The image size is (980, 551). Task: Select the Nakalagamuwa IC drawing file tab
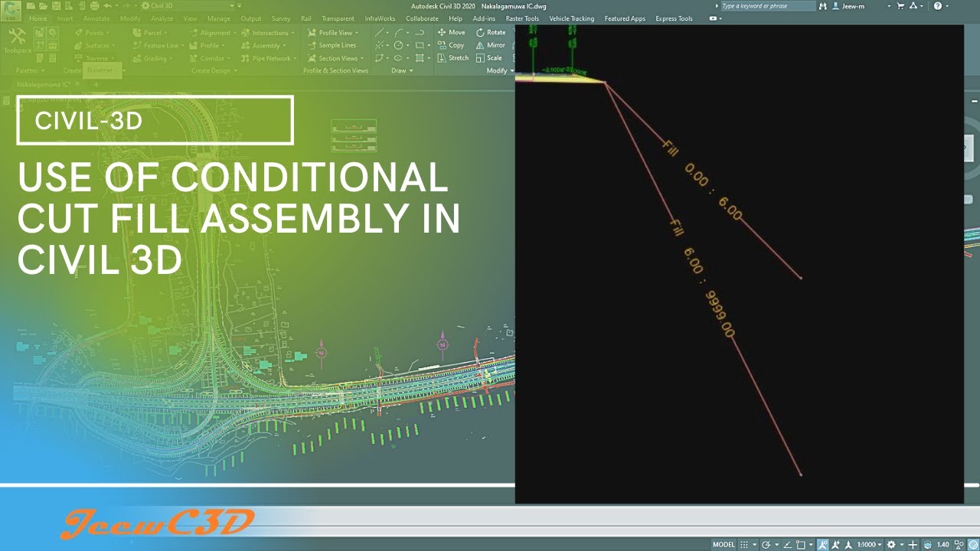click(x=44, y=83)
